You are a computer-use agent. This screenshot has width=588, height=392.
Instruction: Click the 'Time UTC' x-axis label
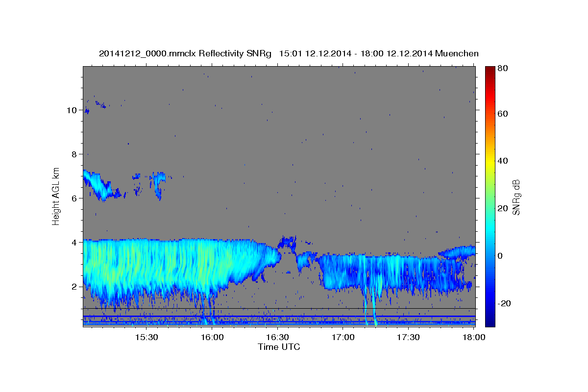point(279,347)
